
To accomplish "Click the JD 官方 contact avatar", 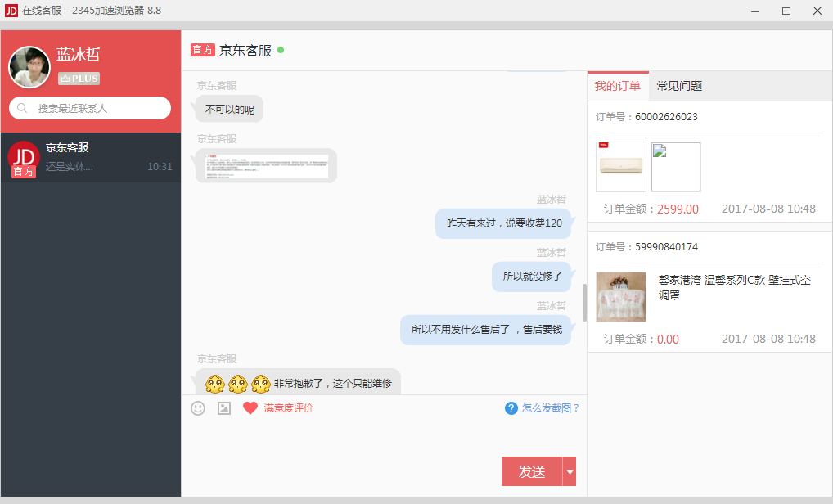I will [24, 159].
